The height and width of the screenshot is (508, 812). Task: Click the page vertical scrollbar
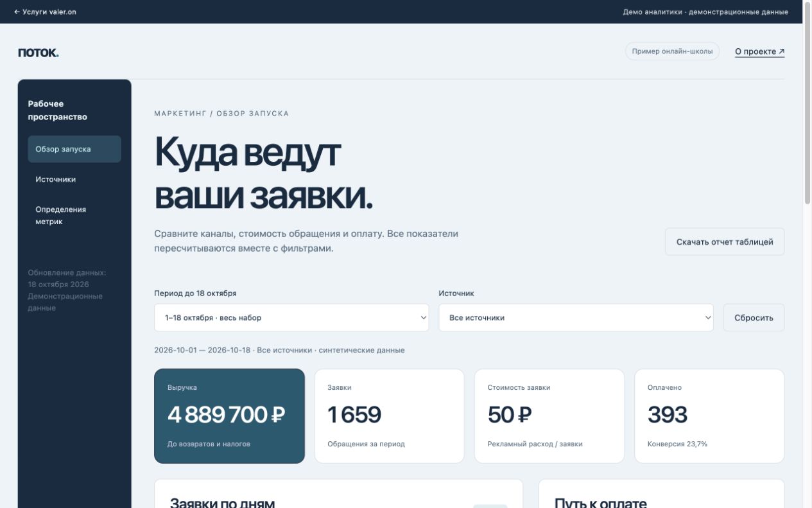(807, 103)
